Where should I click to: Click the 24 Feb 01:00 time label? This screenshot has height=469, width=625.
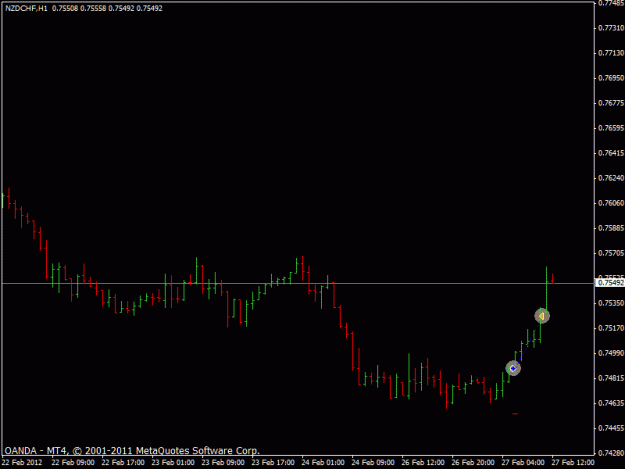click(323, 463)
